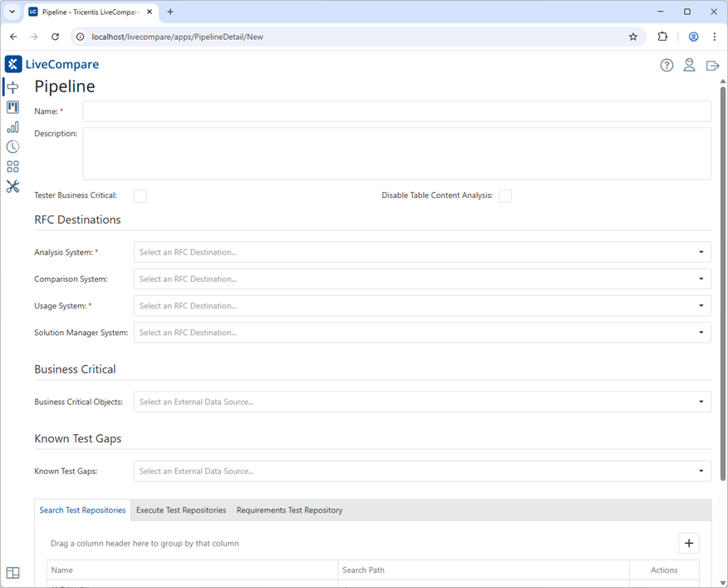The height and width of the screenshot is (588, 728).
Task: Switch to Execute Test Repositories tab
Action: (181, 510)
